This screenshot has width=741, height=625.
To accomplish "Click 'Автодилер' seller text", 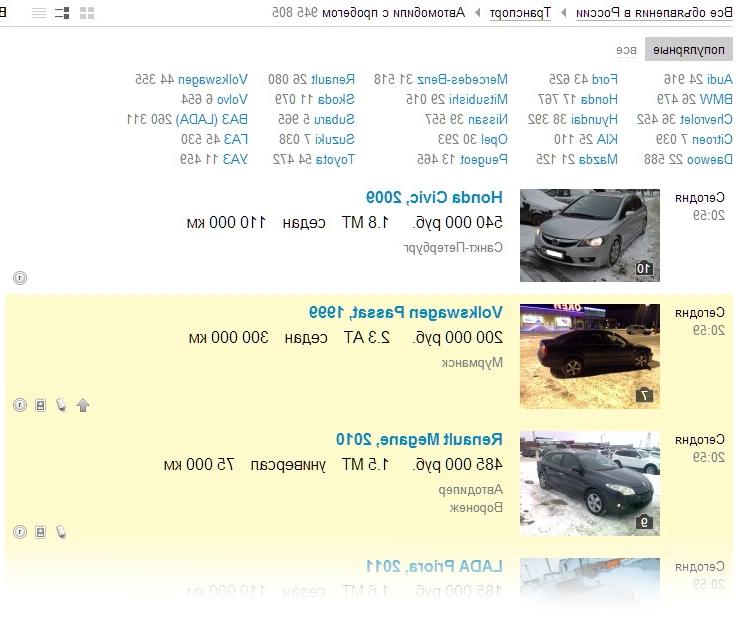I will tap(471, 490).
